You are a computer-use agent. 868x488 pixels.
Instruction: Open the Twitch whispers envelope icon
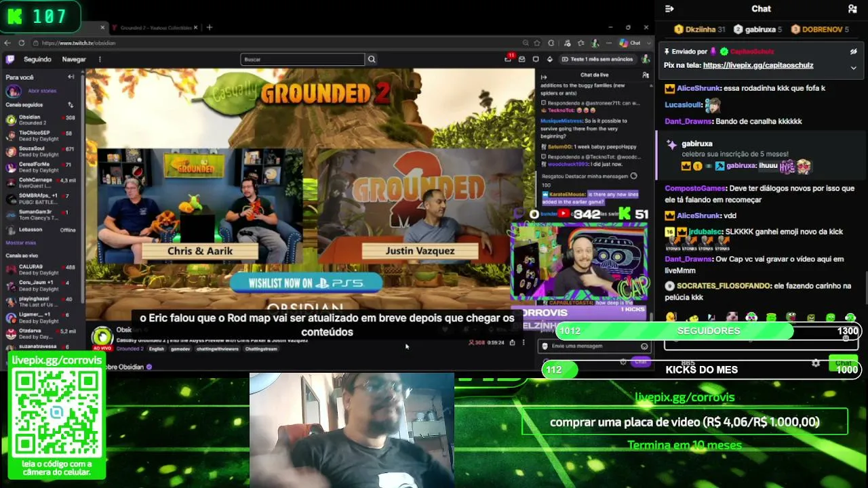tap(522, 59)
